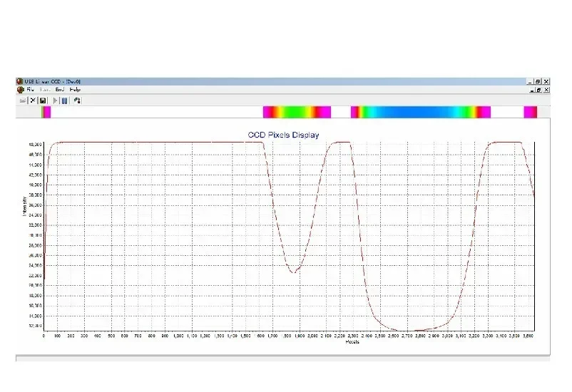Open the File menu

click(31, 90)
